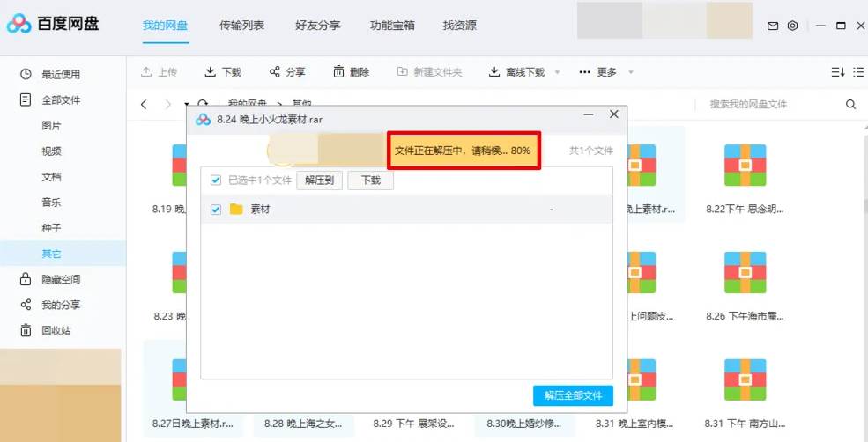Click the sort order icon
Viewport: 868px width, 442px height.
pyautogui.click(x=838, y=72)
